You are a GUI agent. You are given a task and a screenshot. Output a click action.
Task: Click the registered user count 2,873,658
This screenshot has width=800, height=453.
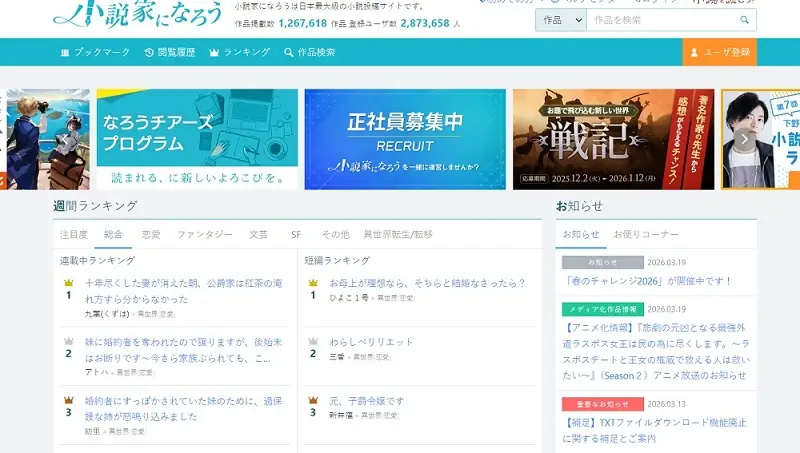click(425, 23)
